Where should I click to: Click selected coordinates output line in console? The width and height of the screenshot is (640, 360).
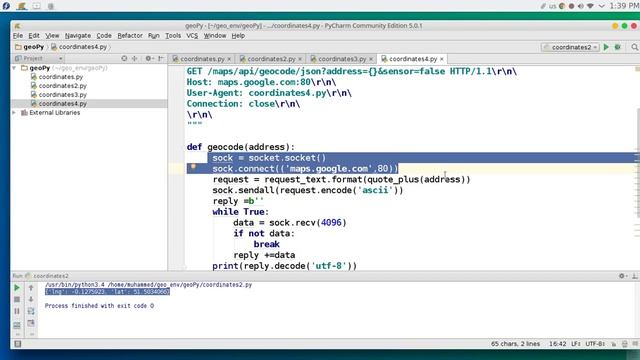tap(107, 292)
